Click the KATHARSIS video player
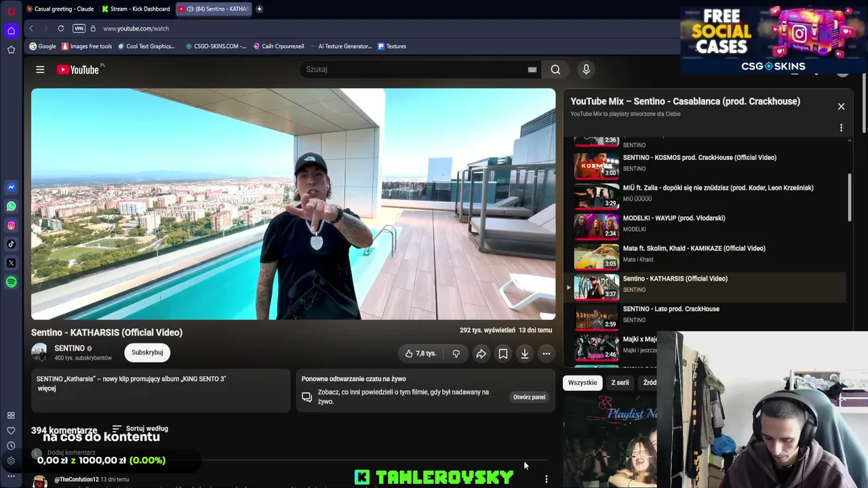 point(293,204)
